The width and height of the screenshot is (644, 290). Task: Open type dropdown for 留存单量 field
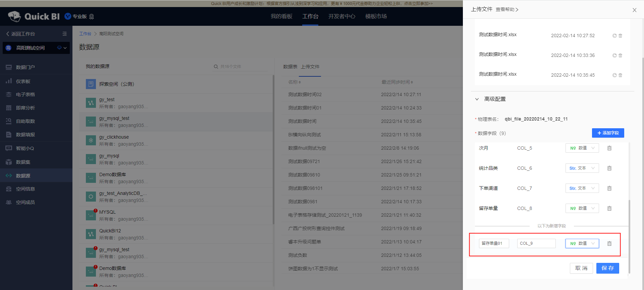pos(582,208)
